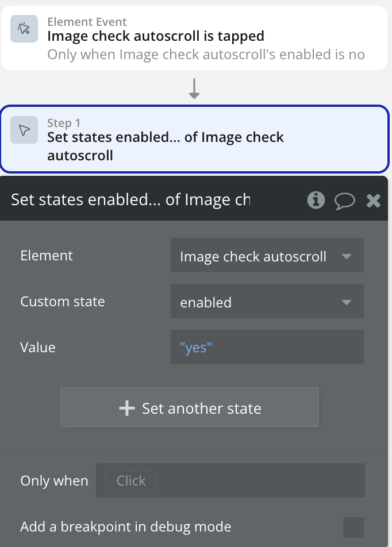Click the plus icon beside Set another state
This screenshot has width=392, height=547.
click(x=126, y=408)
